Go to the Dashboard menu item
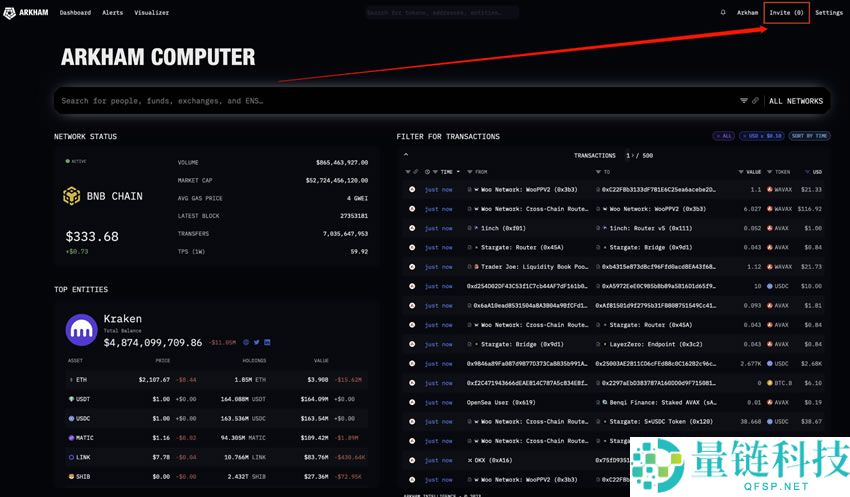The image size is (850, 497). (75, 13)
